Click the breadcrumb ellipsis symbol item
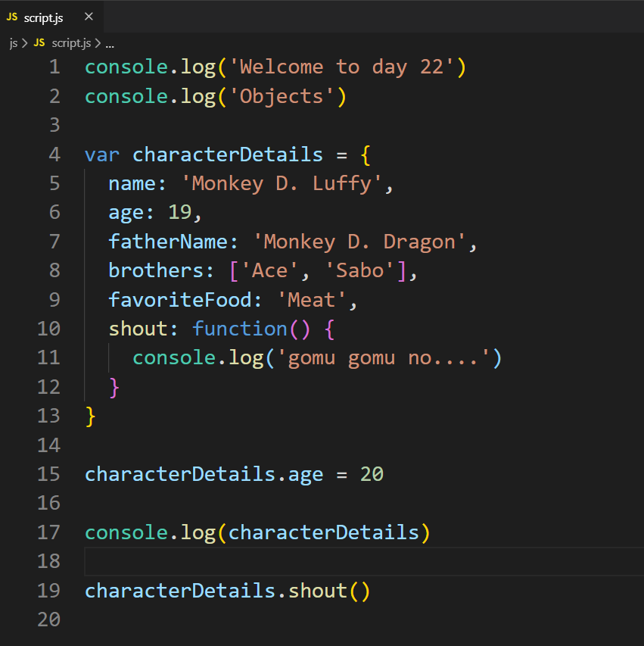This screenshot has height=646, width=644. click(x=110, y=44)
